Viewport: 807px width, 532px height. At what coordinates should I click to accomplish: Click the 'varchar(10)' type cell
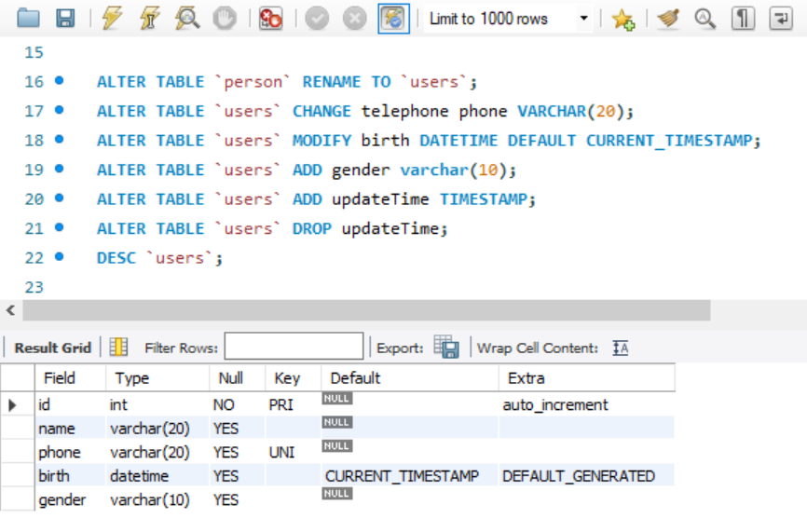tap(157, 499)
